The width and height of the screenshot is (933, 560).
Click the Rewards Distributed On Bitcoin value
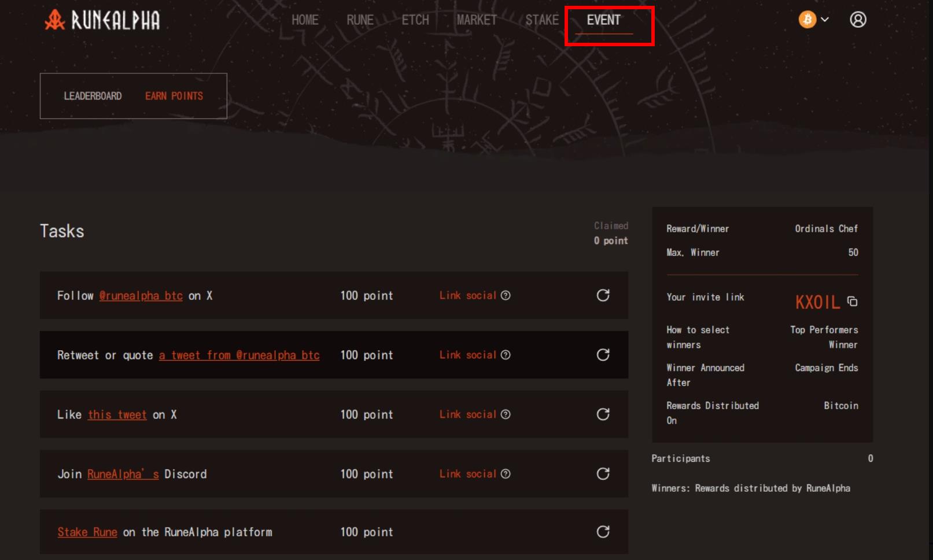click(x=841, y=406)
